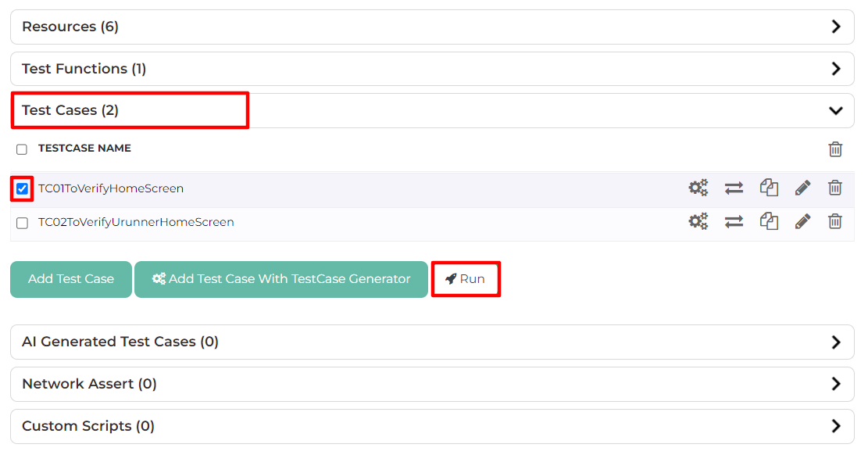This screenshot has width=868, height=455.
Task: Run the selected test cases
Action: (466, 279)
